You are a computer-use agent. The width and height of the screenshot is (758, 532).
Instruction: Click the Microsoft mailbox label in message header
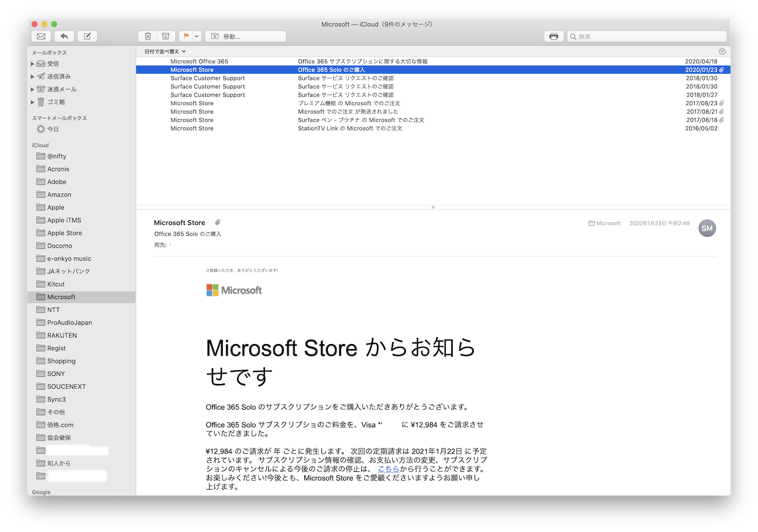(x=604, y=223)
